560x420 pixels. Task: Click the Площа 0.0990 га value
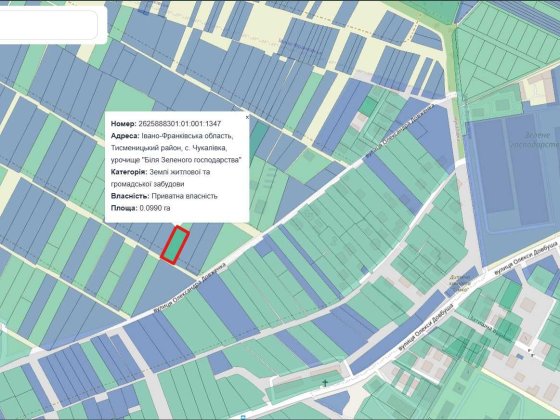click(155, 208)
